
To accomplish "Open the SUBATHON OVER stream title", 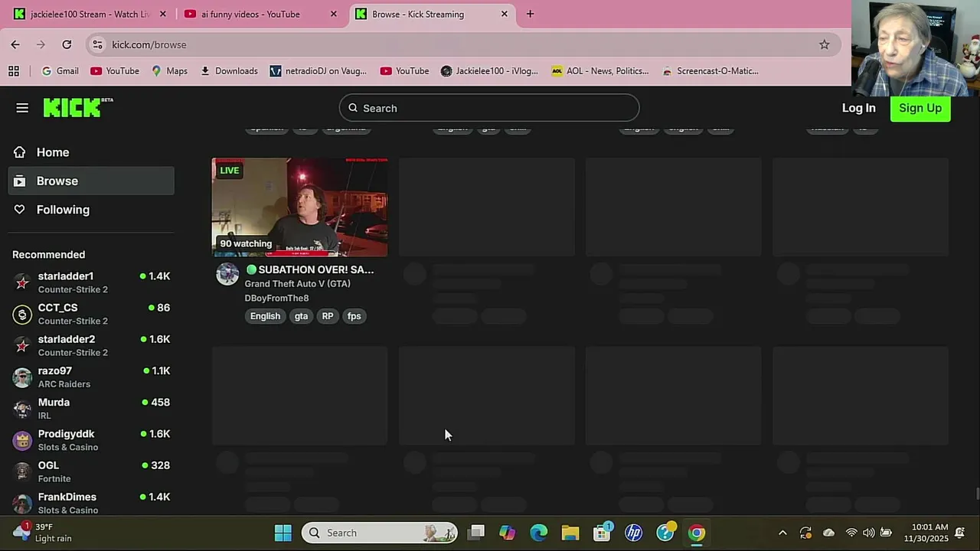I will pos(310,269).
